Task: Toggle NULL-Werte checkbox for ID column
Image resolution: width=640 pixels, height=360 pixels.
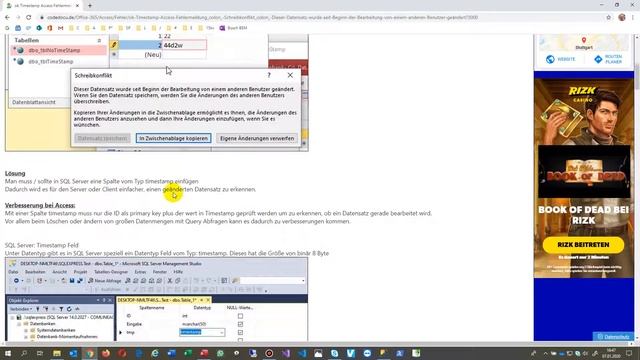Action: click(240, 316)
